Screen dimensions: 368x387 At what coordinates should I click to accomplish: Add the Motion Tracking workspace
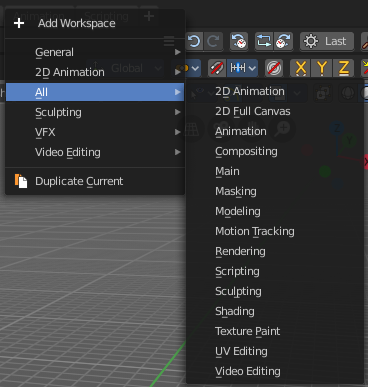pos(275,231)
